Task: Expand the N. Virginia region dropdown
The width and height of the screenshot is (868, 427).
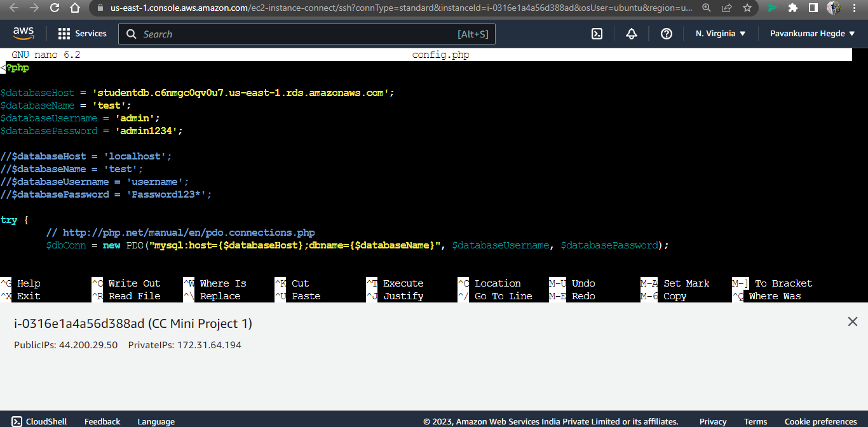Action: [721, 34]
